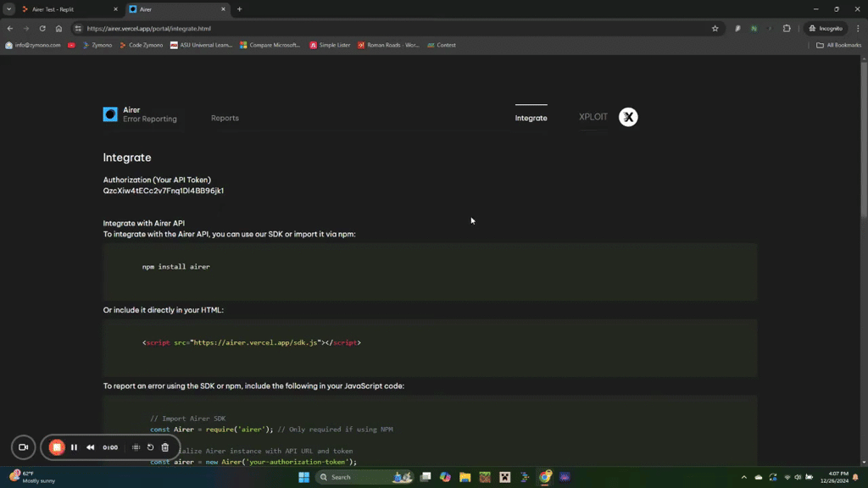868x488 pixels.
Task: Expand the tab search dropdown
Action: coord(8,9)
